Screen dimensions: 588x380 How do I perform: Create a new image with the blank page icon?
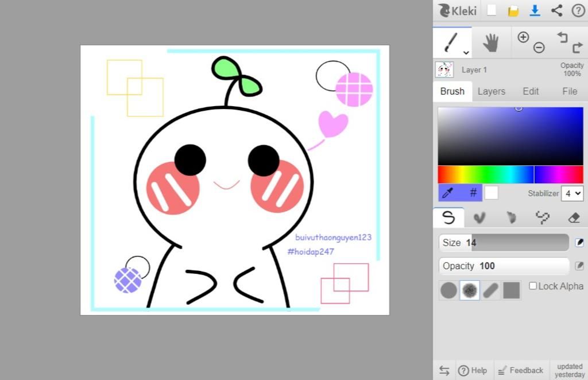pos(492,10)
